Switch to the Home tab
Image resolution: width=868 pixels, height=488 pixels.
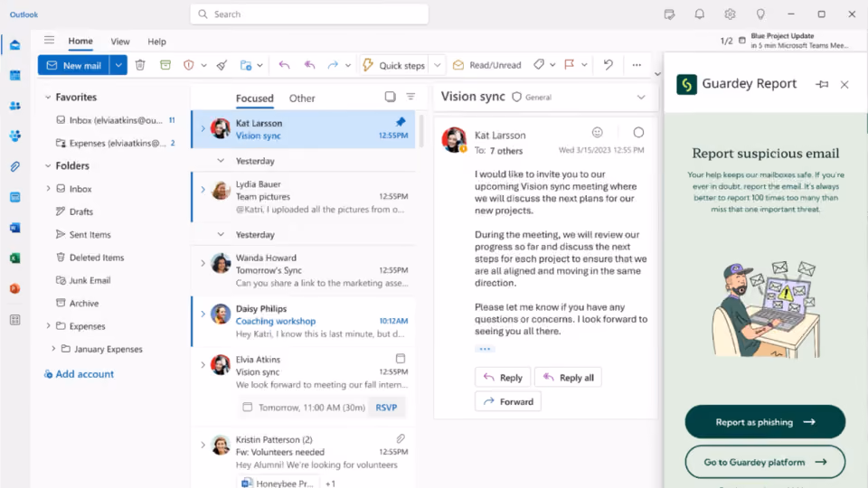coord(80,41)
